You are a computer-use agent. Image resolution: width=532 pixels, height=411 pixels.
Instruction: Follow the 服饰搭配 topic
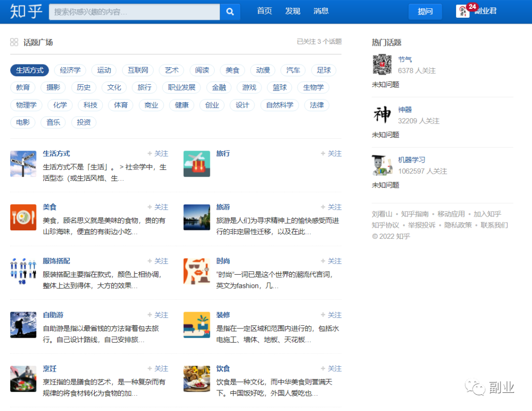point(158,260)
